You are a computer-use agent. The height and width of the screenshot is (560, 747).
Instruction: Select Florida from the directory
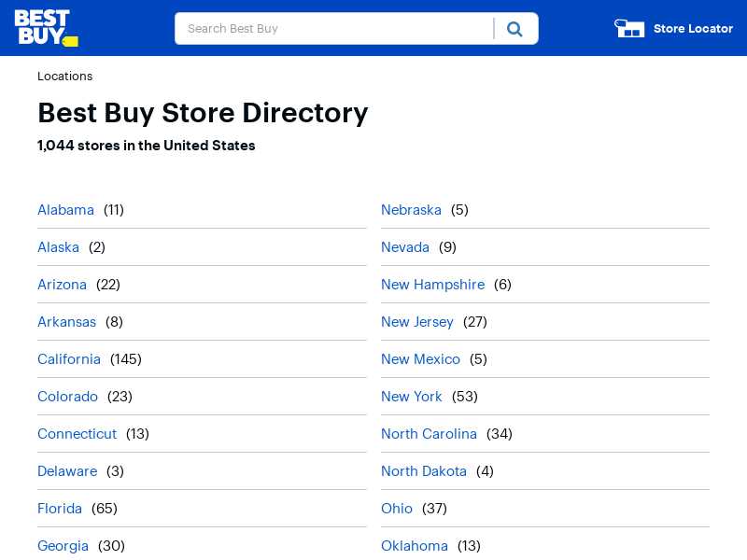60,509
